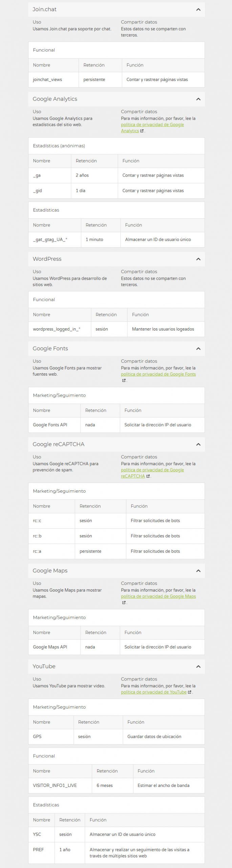Click the Google Analytics section title
The height and width of the screenshot is (868, 232).
pyautogui.click(x=55, y=99)
